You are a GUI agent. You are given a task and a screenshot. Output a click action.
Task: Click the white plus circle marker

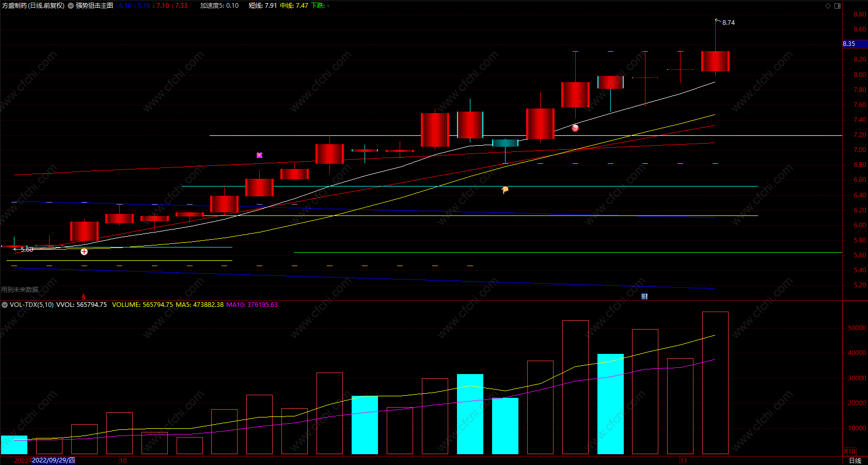click(x=84, y=252)
